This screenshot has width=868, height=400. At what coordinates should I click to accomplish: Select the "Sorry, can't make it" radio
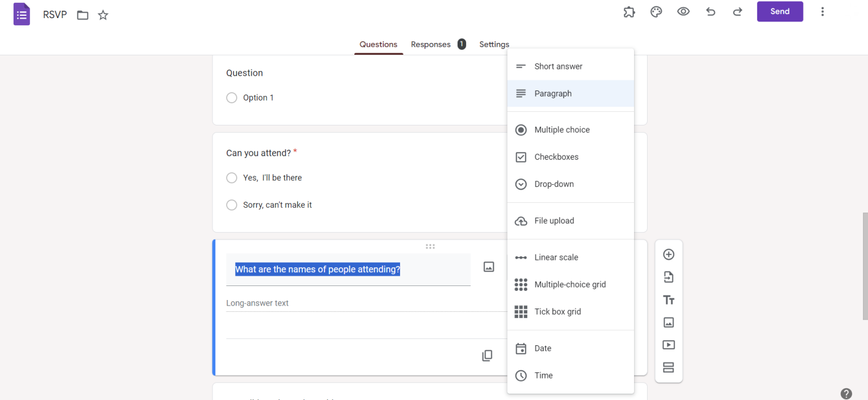pos(232,205)
